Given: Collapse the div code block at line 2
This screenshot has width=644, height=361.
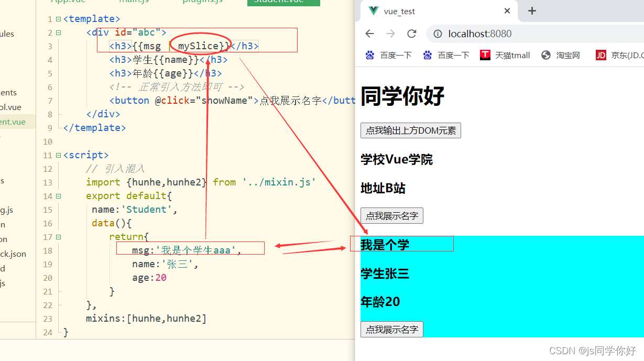Looking at the screenshot, I should 58,32.
